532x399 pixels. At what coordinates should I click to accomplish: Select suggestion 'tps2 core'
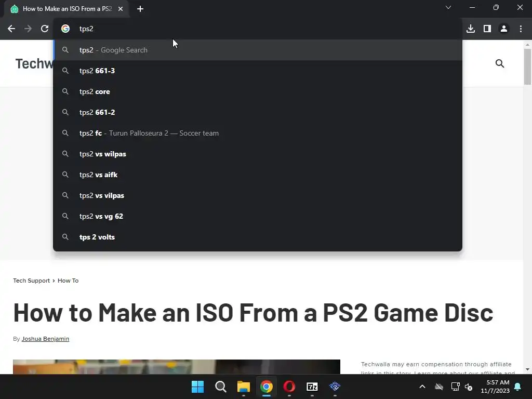(258, 91)
